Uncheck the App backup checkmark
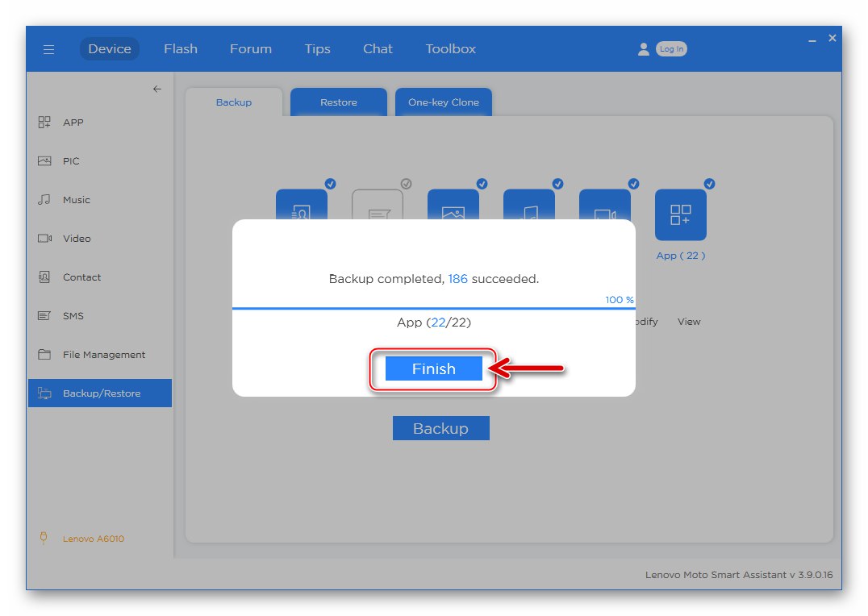868x616 pixels. 710,184
